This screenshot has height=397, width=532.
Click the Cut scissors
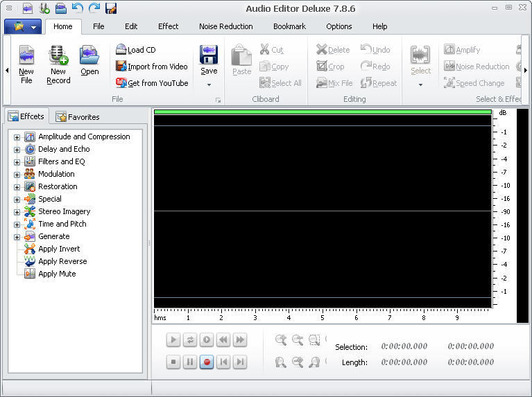[x=271, y=50]
